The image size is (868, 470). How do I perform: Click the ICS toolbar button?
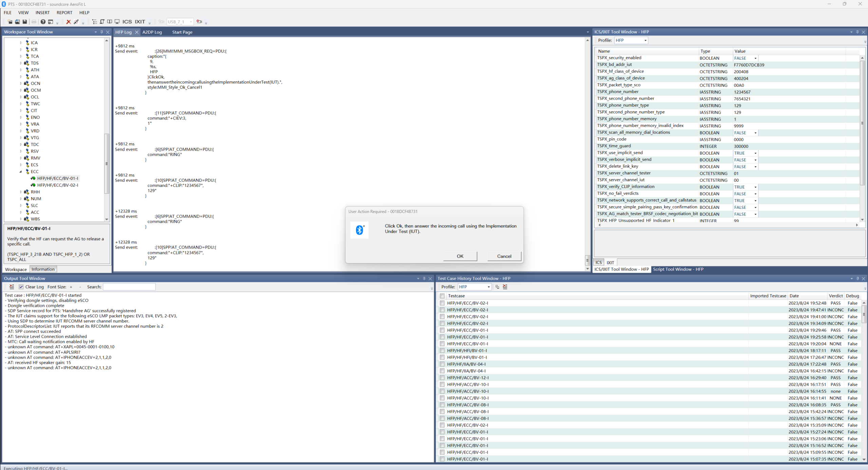[127, 22]
